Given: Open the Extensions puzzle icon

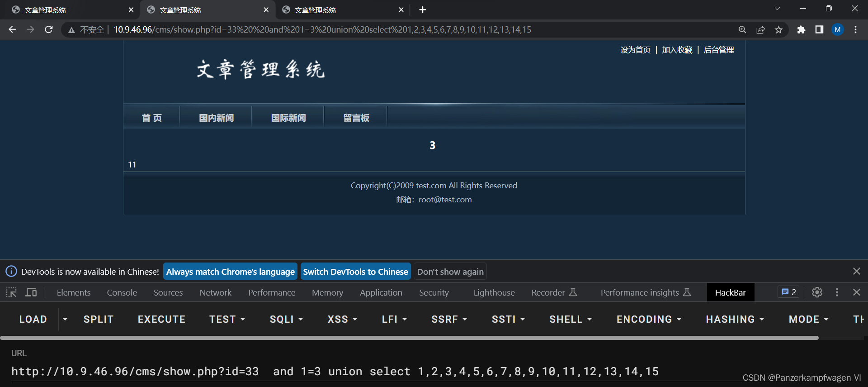Looking at the screenshot, I should tap(801, 30).
